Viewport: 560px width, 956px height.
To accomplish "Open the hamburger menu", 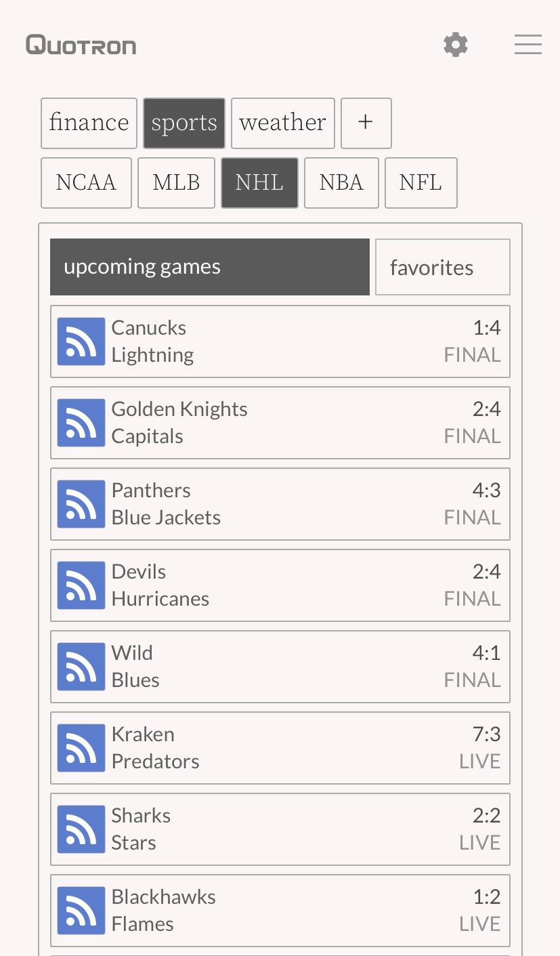I will pyautogui.click(x=527, y=45).
